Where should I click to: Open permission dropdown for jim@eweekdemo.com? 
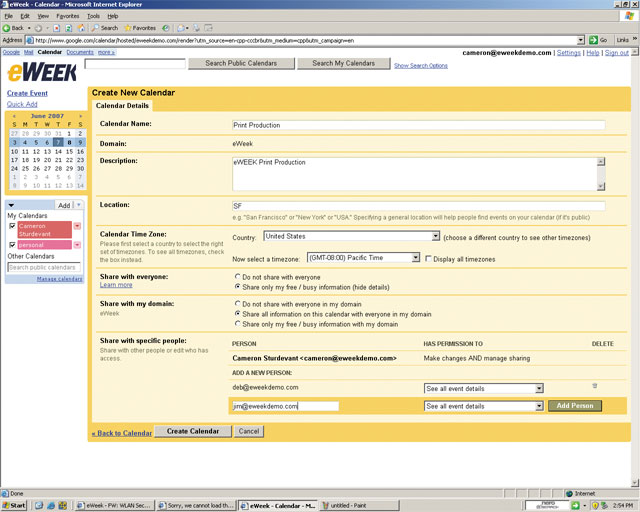click(x=539, y=406)
